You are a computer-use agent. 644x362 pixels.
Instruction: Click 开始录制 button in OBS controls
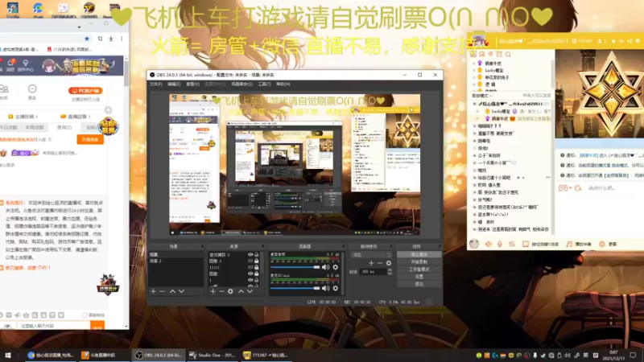coord(419,262)
